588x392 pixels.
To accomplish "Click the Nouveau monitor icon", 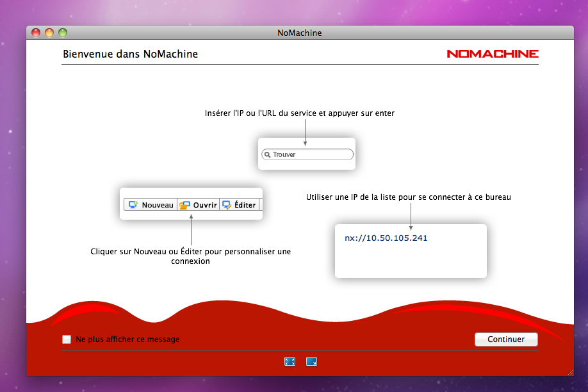I will 133,205.
